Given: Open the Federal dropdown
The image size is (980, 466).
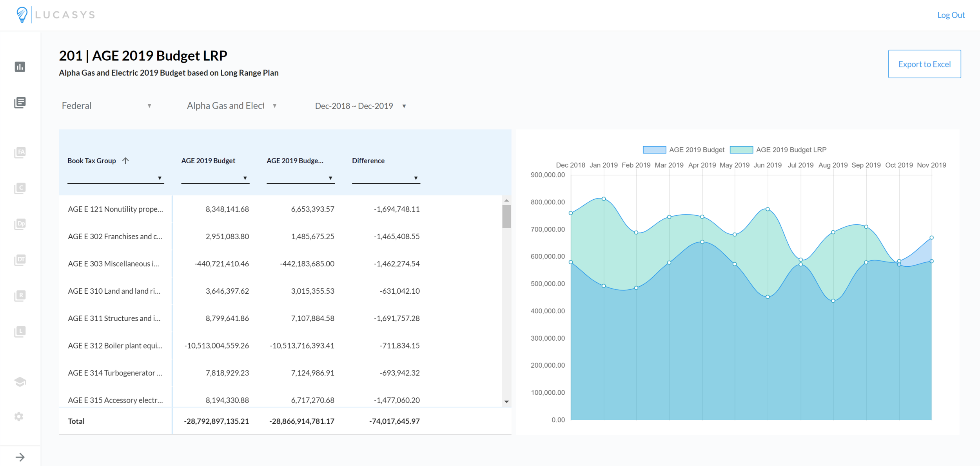Looking at the screenshot, I should point(107,106).
